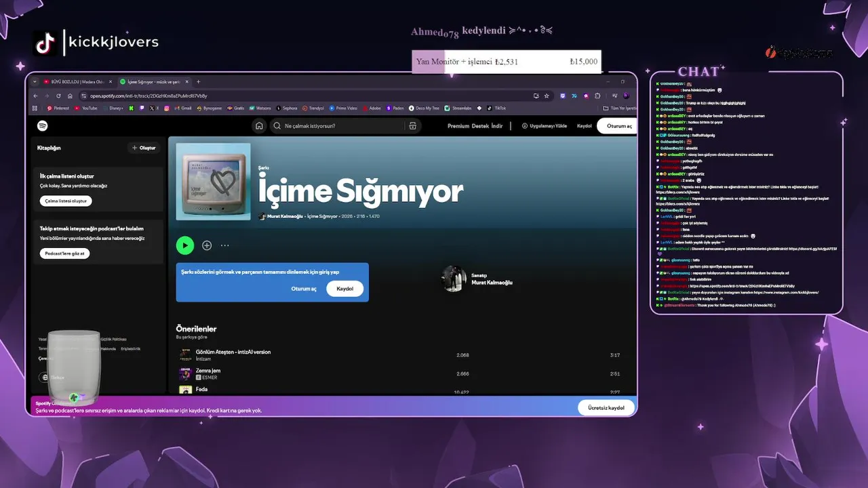The image size is (868, 488).
Task: Click the Oturum aç button in header
Action: pos(618,126)
